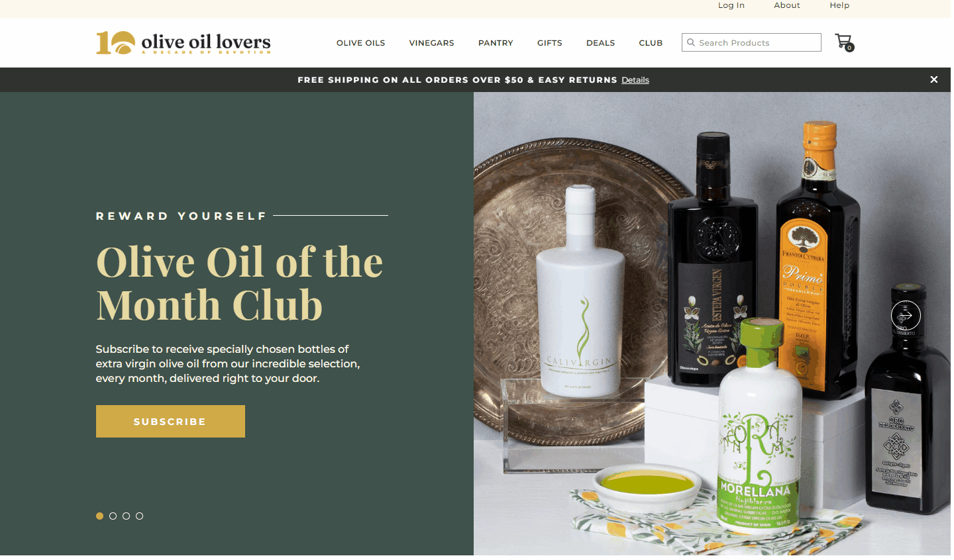Image resolution: width=954 pixels, height=560 pixels.
Task: Jump to the fourth carousel slide dot
Action: [139, 516]
